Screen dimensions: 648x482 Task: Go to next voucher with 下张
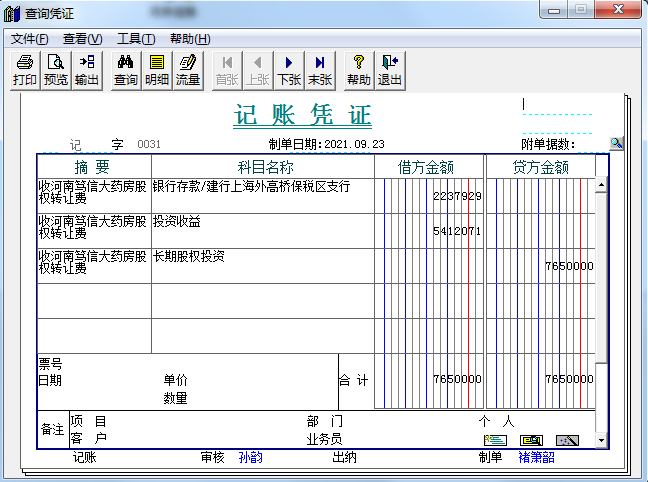coord(289,70)
